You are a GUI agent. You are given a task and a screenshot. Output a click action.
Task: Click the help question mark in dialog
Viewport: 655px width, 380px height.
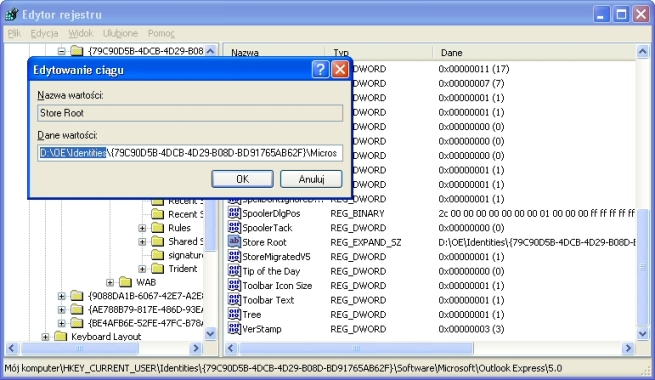point(320,69)
